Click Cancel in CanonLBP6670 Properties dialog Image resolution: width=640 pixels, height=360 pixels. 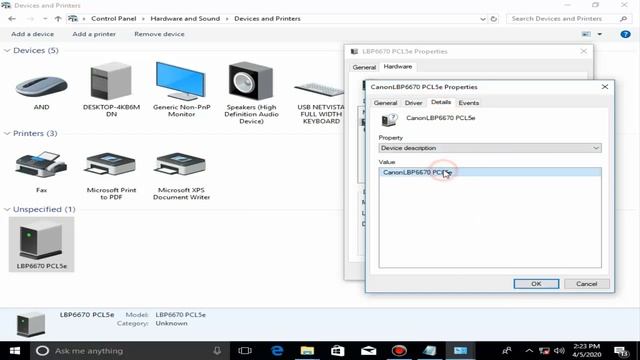pos(587,284)
